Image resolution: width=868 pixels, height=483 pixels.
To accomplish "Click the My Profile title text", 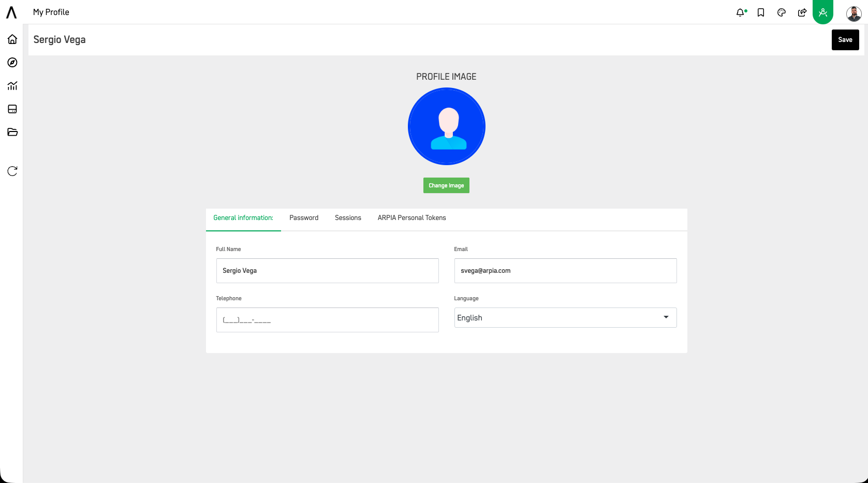I will pos(51,12).
